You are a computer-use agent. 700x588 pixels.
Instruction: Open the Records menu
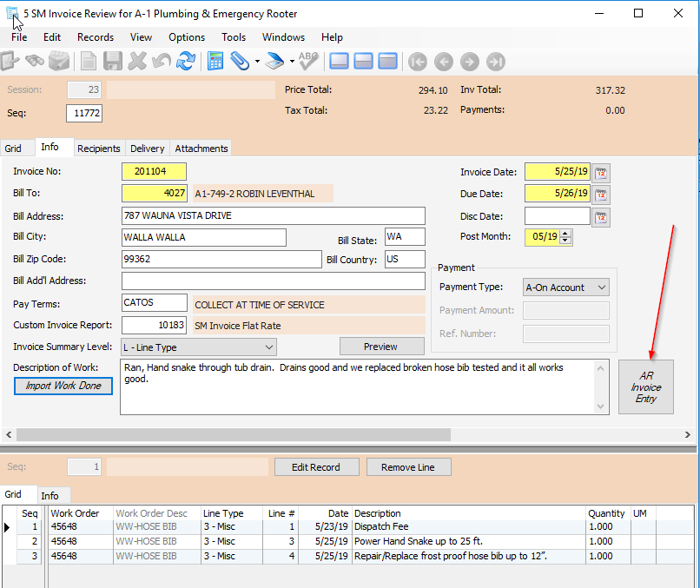pyautogui.click(x=96, y=37)
